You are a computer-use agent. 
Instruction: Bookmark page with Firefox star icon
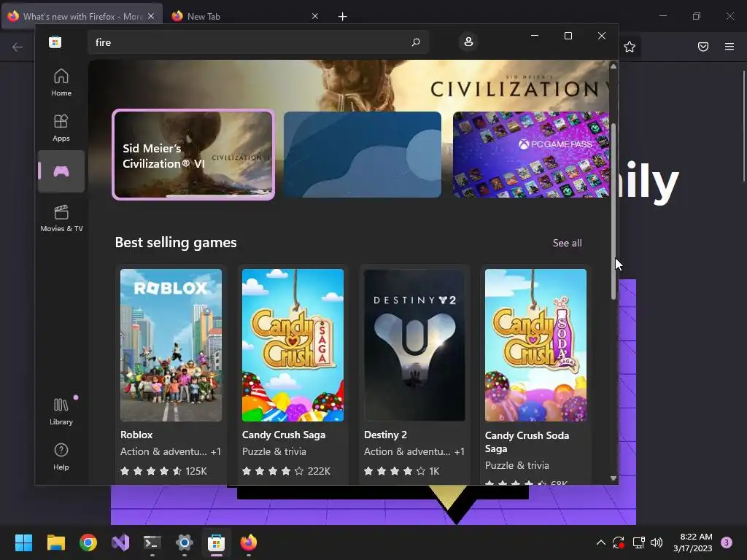(x=630, y=47)
